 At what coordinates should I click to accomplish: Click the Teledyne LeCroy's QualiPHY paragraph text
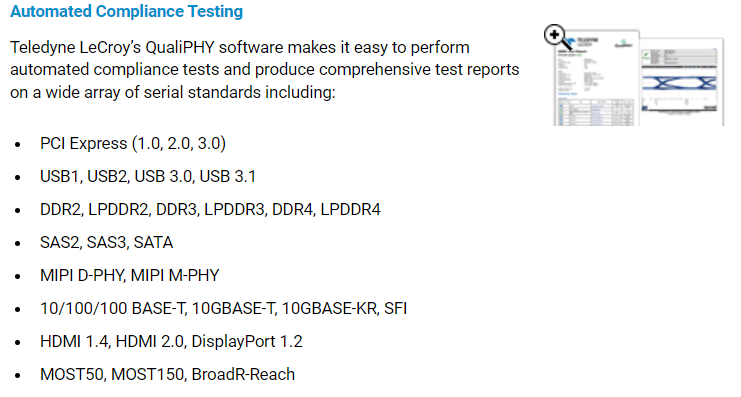(x=265, y=69)
